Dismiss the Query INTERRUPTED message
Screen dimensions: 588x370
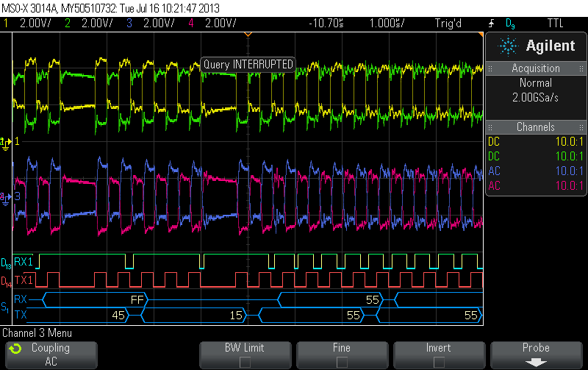tap(248, 65)
